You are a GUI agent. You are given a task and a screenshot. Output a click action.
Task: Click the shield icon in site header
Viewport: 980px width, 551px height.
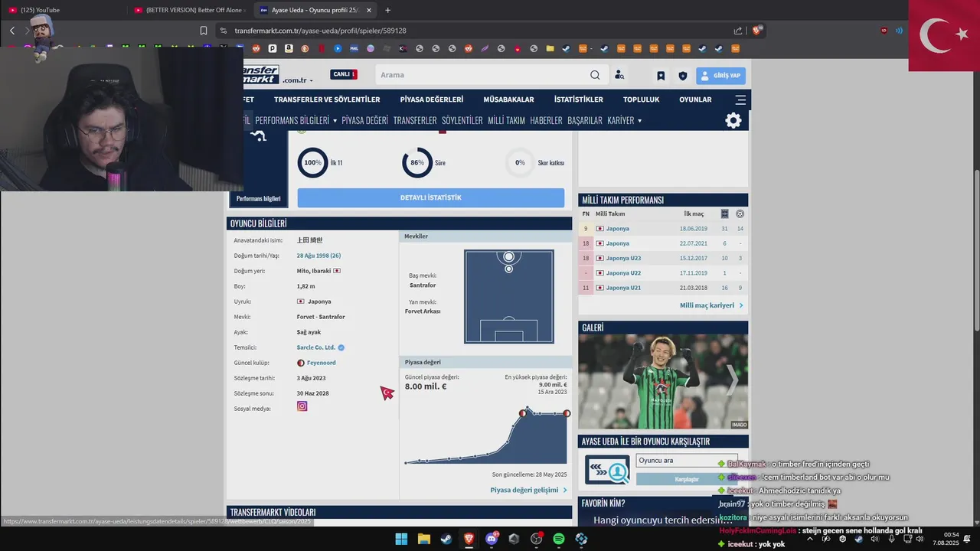coord(683,76)
